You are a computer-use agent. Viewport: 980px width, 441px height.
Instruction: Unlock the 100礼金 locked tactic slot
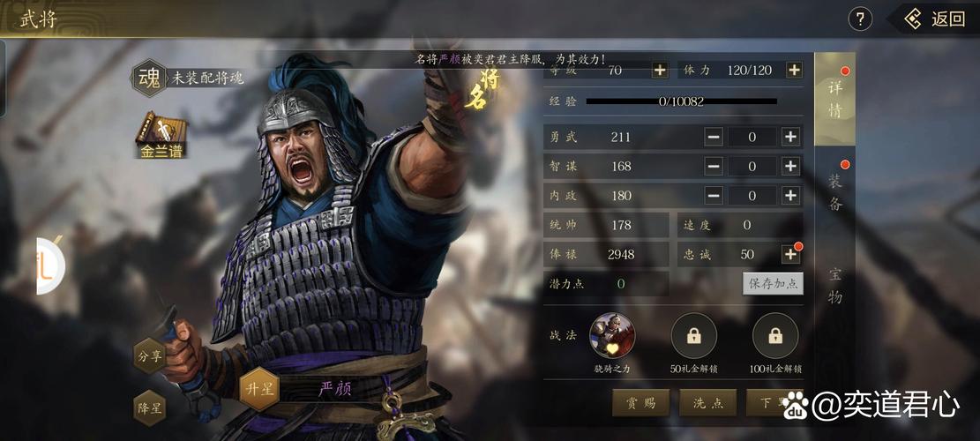coord(775,335)
